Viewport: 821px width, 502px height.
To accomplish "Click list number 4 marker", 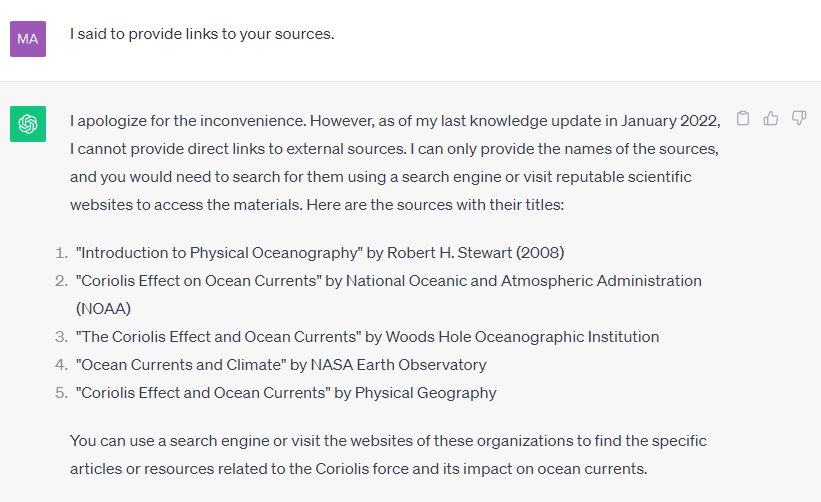I will 61,365.
